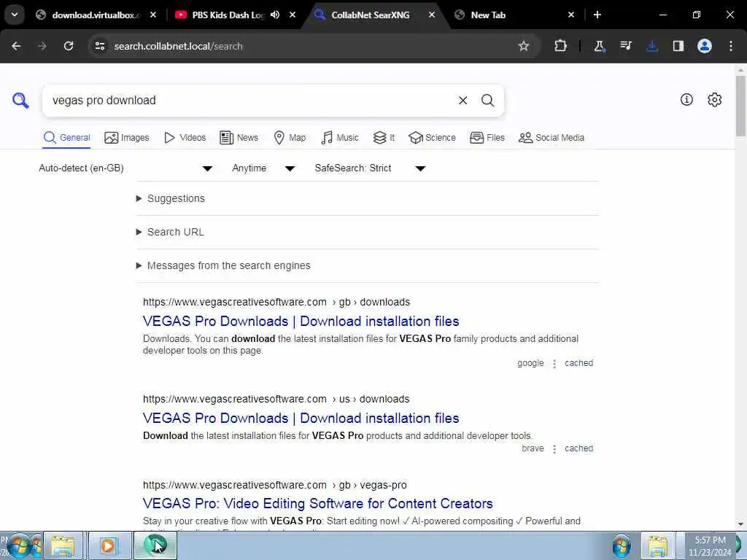View site information icon in address bar
Viewport: 747px width, 560px height.
click(x=99, y=46)
